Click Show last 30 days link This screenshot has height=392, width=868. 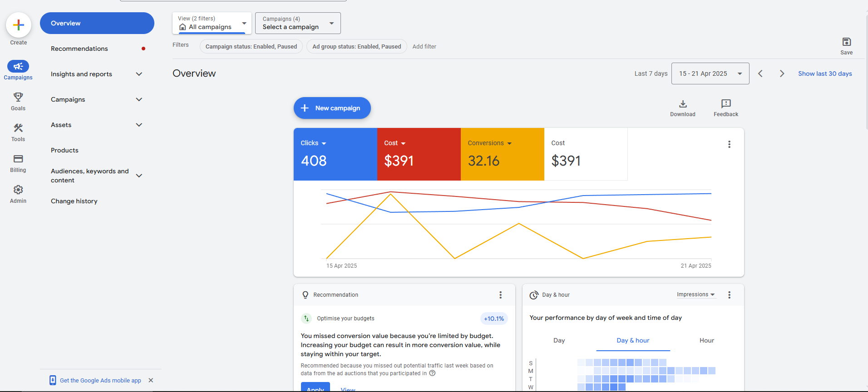(825, 73)
